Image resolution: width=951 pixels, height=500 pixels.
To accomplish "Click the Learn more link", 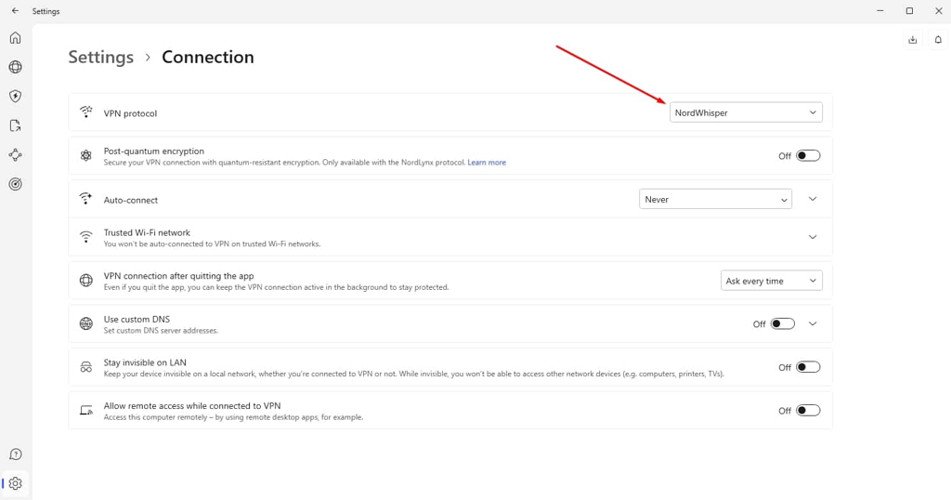I will tap(486, 162).
